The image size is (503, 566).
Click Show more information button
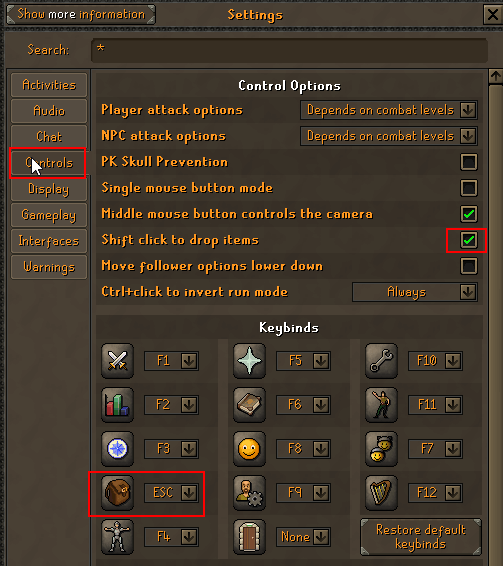[x=81, y=14]
